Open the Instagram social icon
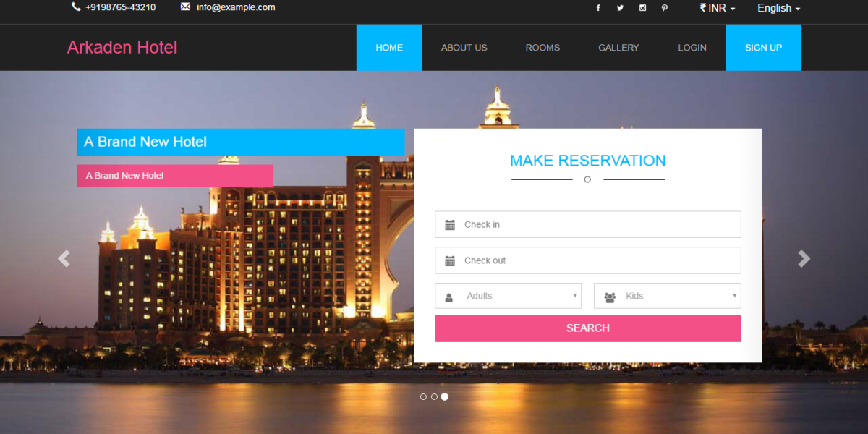This screenshot has height=434, width=868. click(642, 8)
